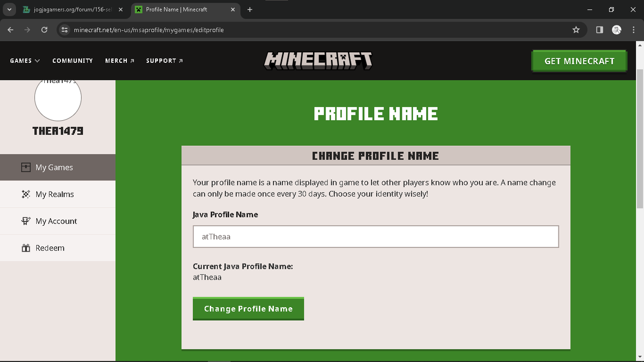Click the 'Change Profile Name' panel heading
Screen dimensions: 644x362
[x=376, y=156]
